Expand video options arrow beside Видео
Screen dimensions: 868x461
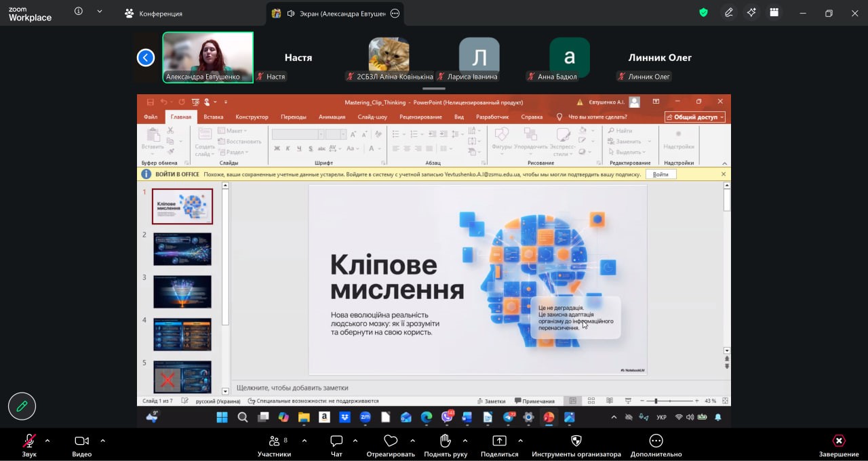tap(102, 441)
